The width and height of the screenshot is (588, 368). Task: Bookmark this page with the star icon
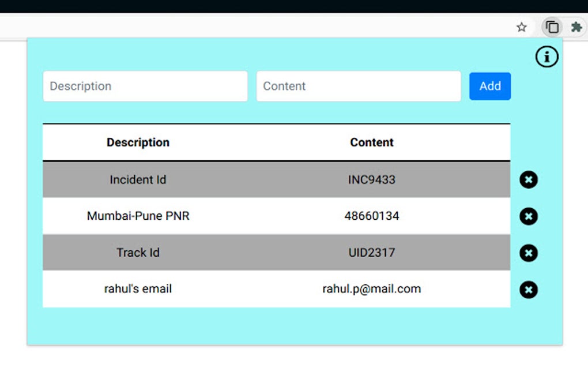point(521,27)
